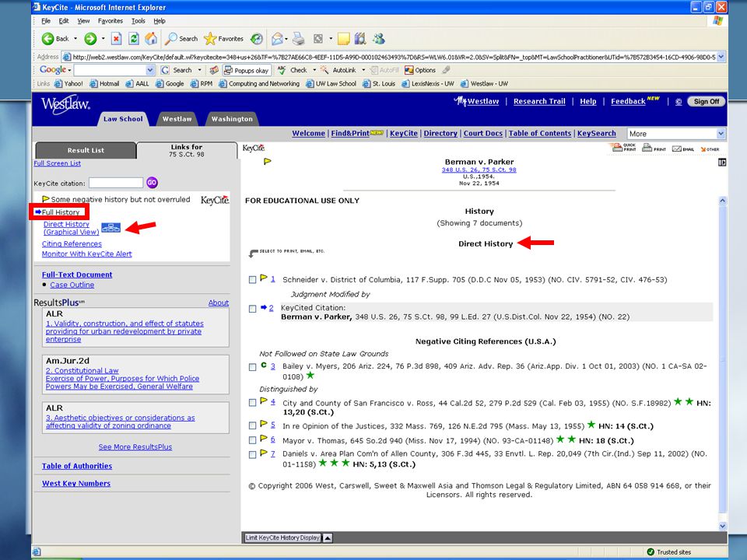The image size is (747, 560).
Task: Open the Home page icon
Action: [151, 39]
